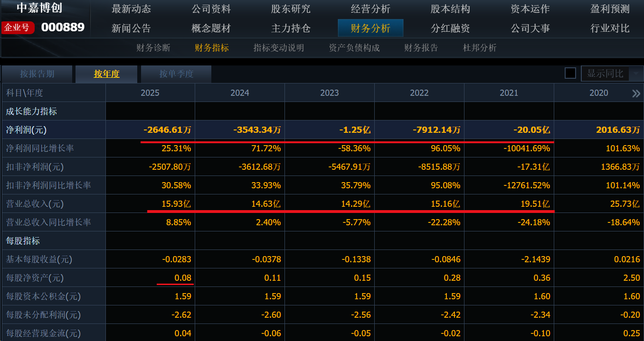Screen dimensions: 644x341
Task: Open the 财务分析 menu item
Action: [x=370, y=28]
